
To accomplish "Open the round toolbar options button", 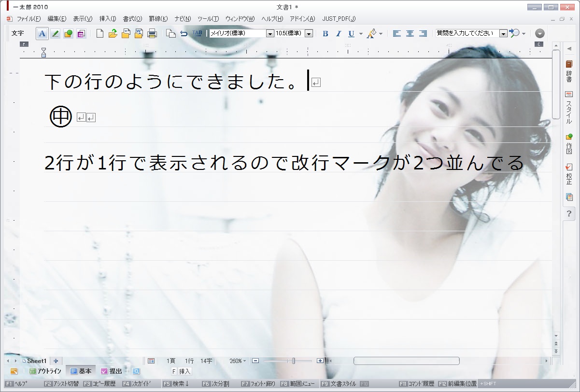I will pos(540,33).
